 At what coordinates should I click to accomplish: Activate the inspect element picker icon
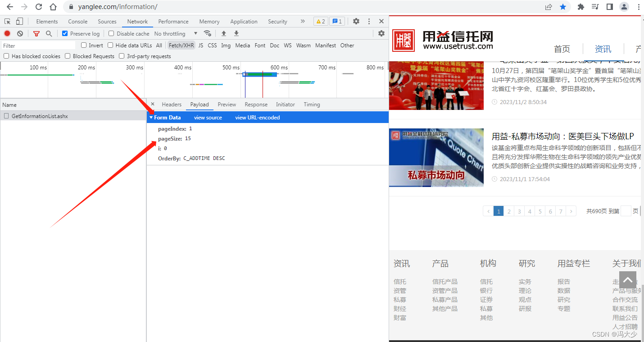tap(8, 21)
